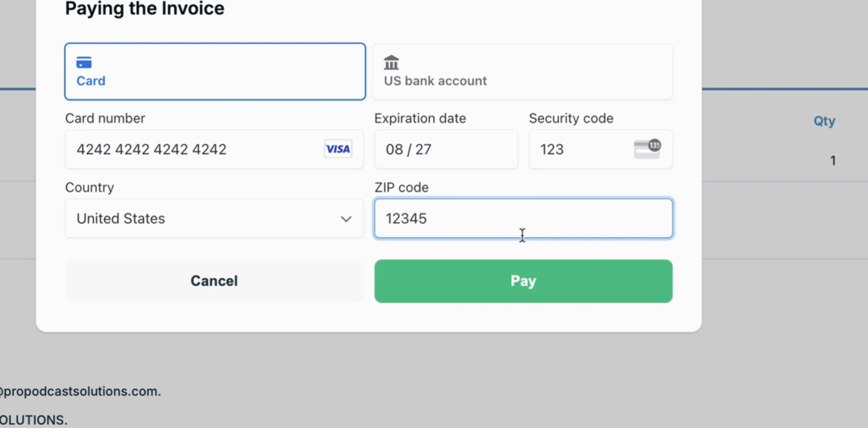Click United States in Country selector
Image resolution: width=868 pixels, height=428 pixels.
120,218
